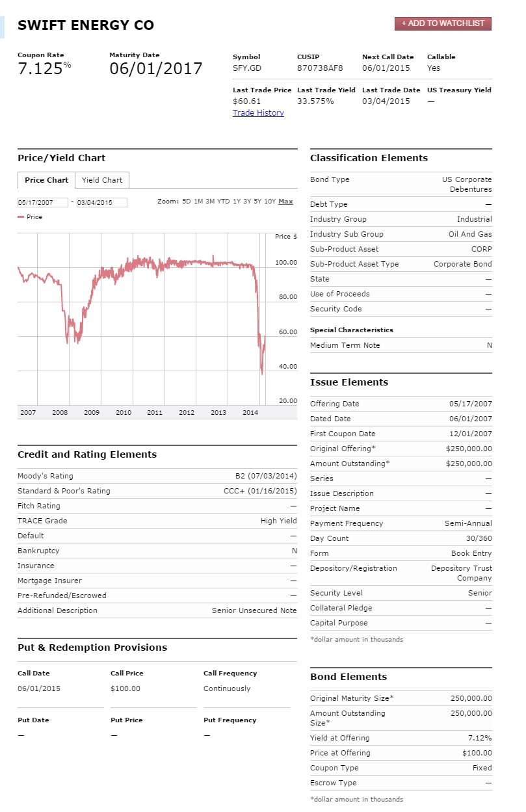Switch to the Yield Chart tab

(x=102, y=180)
